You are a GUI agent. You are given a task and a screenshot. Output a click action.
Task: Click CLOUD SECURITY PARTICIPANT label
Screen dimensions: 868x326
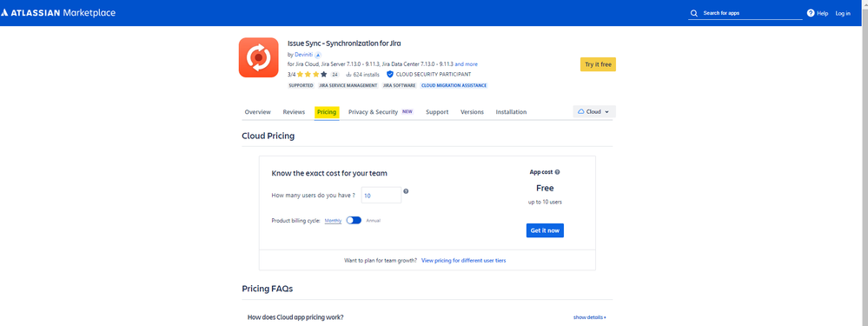pos(434,74)
